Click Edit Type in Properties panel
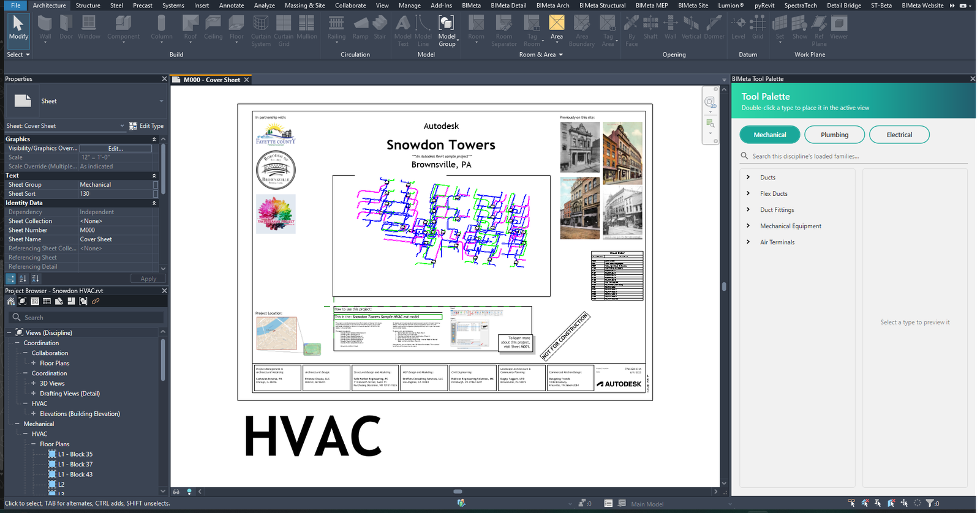The height and width of the screenshot is (513, 980). click(x=146, y=125)
